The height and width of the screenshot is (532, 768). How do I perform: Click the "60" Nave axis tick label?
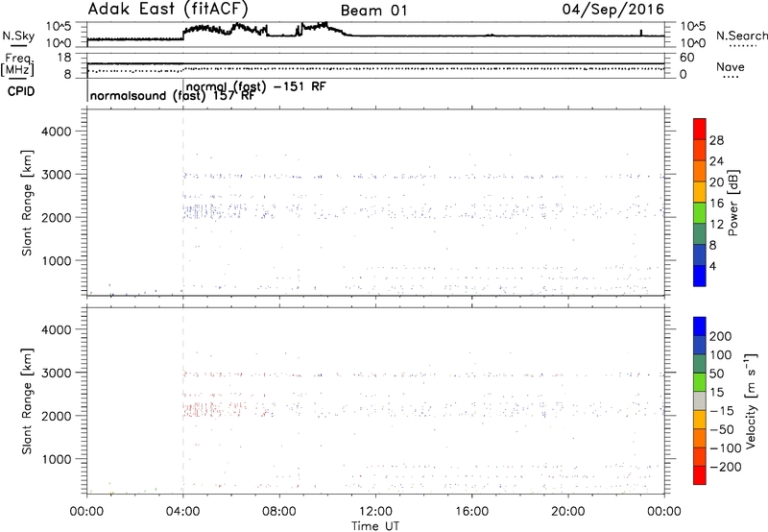pos(687,58)
